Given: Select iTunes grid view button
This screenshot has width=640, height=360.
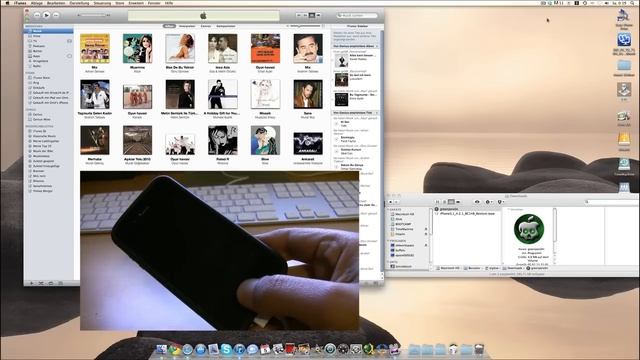Looking at the screenshot, I should tap(312, 15).
